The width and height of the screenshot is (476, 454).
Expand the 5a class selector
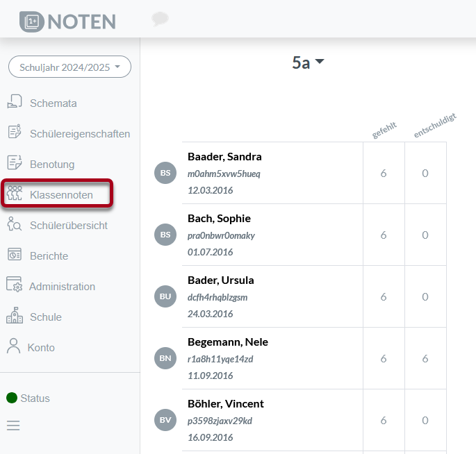[x=308, y=62]
